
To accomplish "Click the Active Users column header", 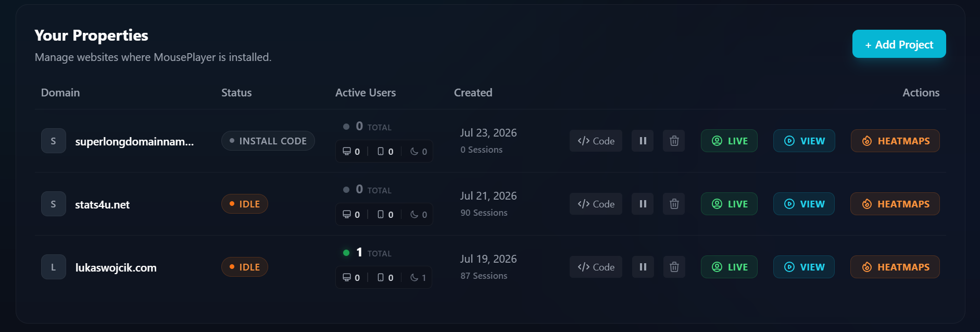I will [x=366, y=93].
